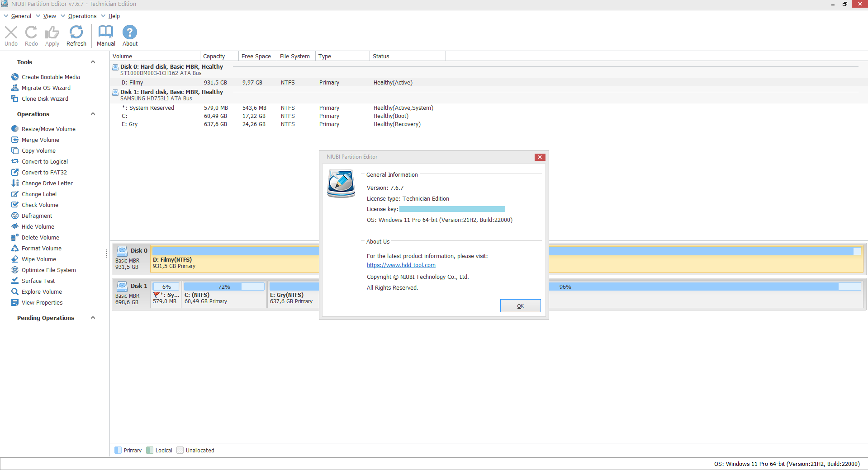Open the General menu
Viewport: 868px width, 470px height.
pyautogui.click(x=21, y=16)
